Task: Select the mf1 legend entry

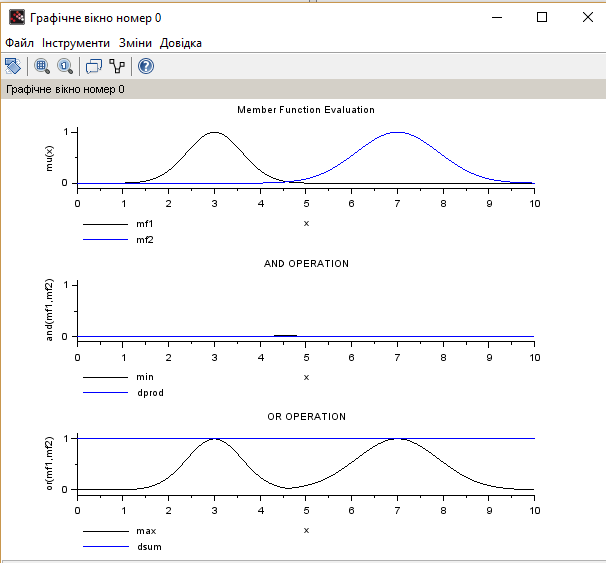Action: [118, 224]
